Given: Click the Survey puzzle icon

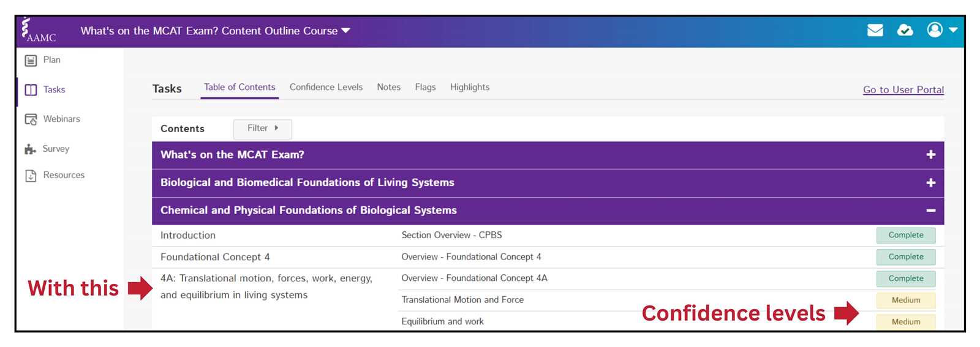Looking at the screenshot, I should [31, 149].
